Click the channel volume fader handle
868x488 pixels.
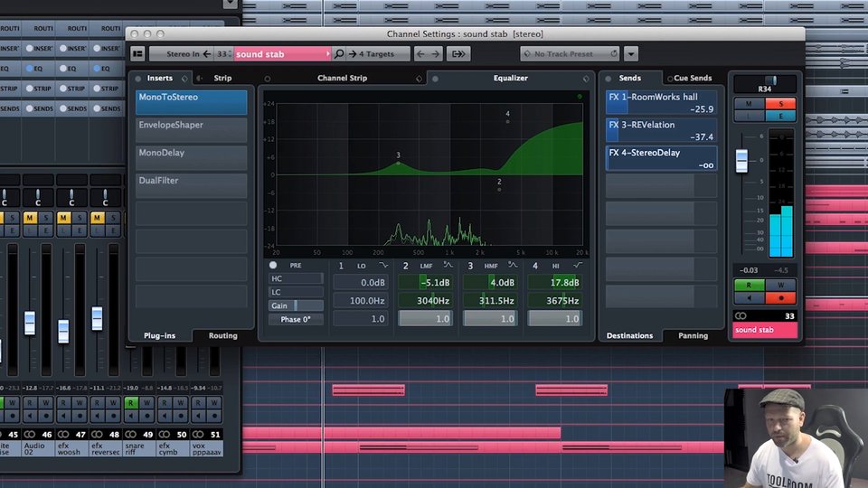click(741, 161)
